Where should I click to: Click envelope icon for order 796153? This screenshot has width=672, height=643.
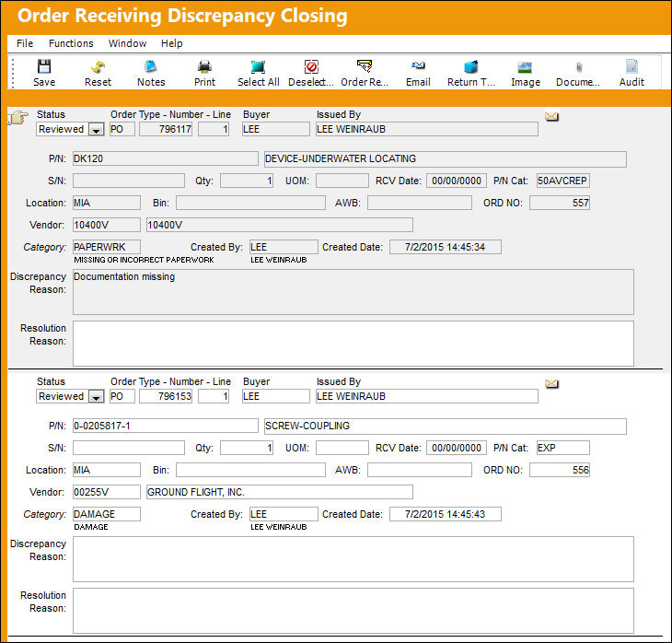(x=551, y=383)
